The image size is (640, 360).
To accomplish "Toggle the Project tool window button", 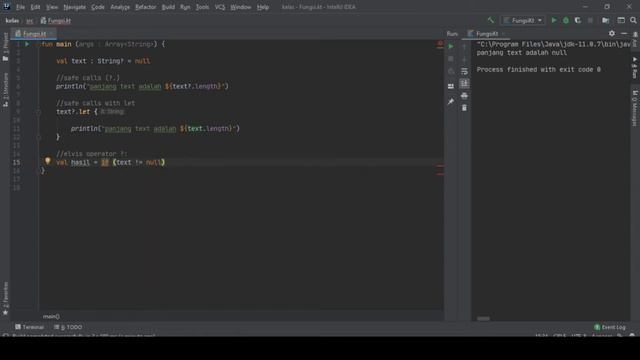I will click(x=5, y=47).
